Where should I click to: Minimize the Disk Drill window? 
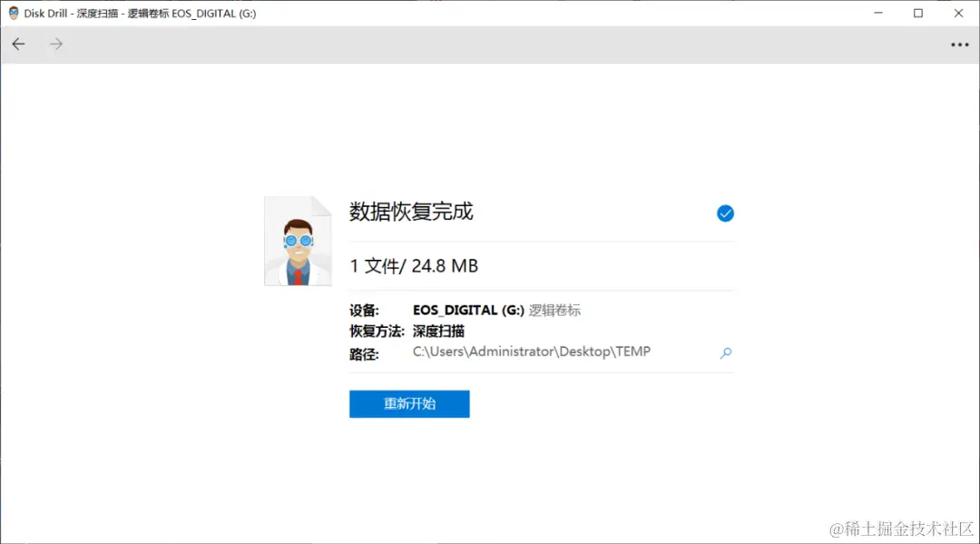[x=878, y=13]
